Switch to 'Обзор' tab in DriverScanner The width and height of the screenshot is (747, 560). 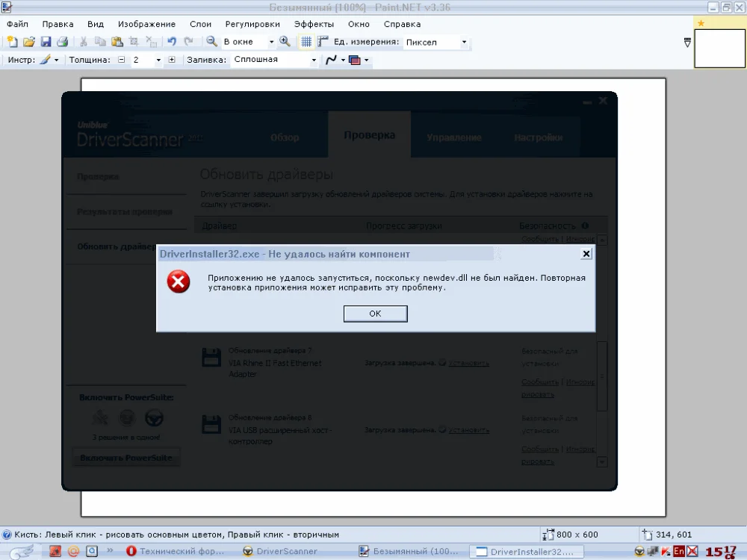[285, 137]
